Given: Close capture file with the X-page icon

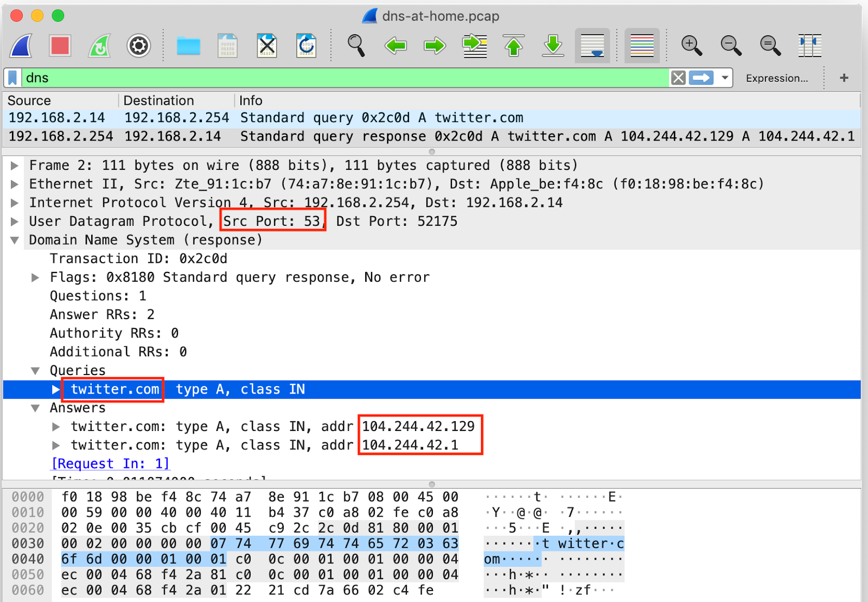Looking at the screenshot, I should tap(267, 46).
